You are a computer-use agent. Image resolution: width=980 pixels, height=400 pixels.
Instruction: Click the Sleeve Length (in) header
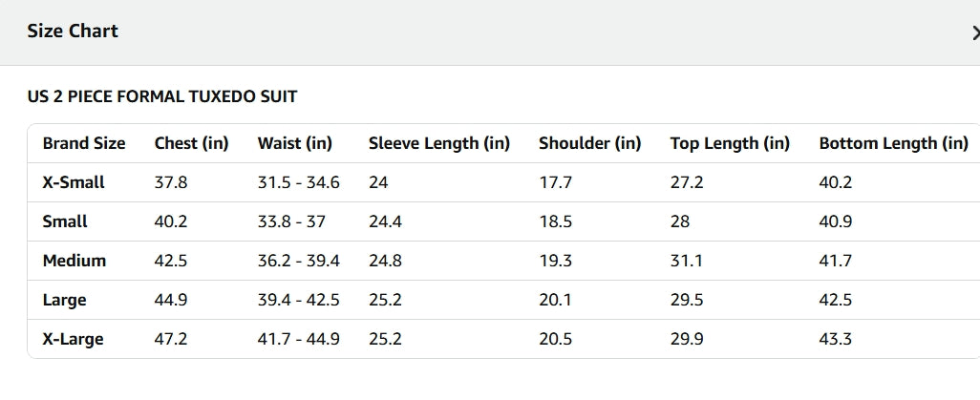pyautogui.click(x=439, y=144)
